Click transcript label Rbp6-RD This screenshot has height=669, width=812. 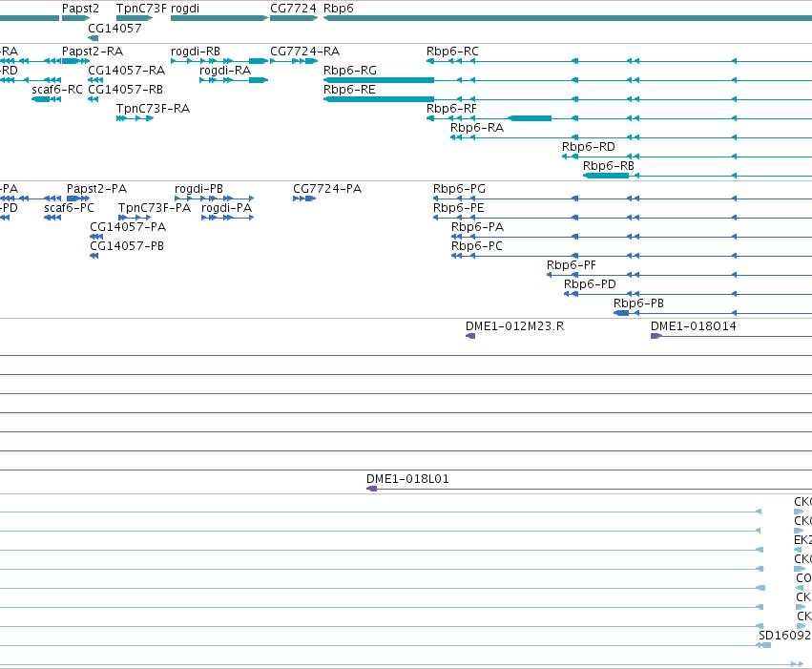[589, 147]
